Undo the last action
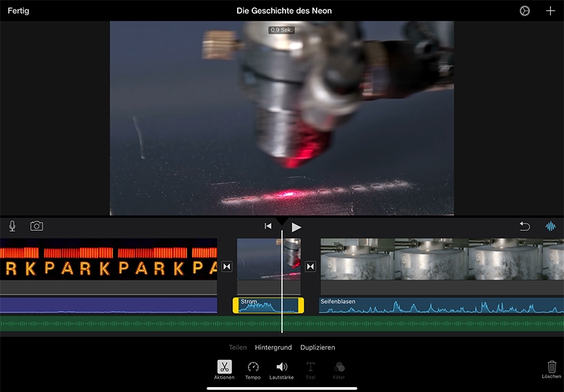Screen dimensions: 564x392 point(525,226)
